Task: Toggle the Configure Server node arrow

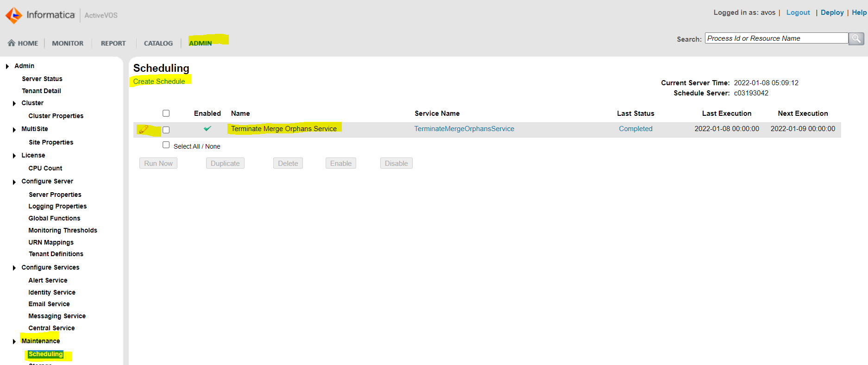Action: [14, 182]
